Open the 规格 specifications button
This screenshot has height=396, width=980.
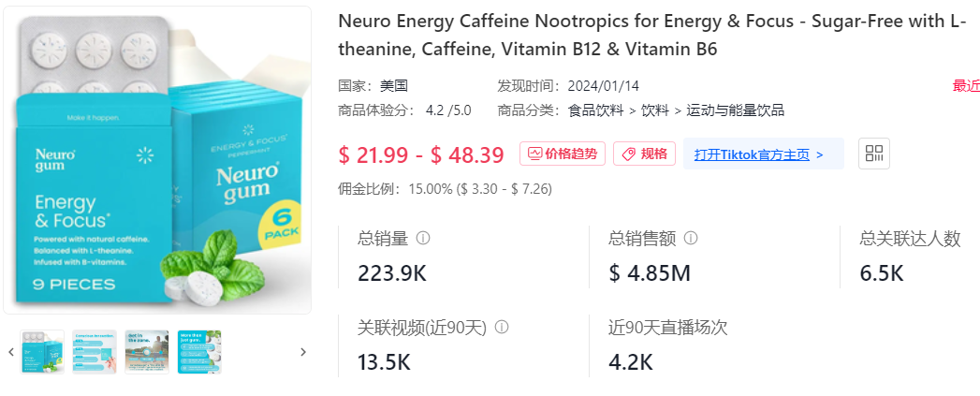(644, 154)
